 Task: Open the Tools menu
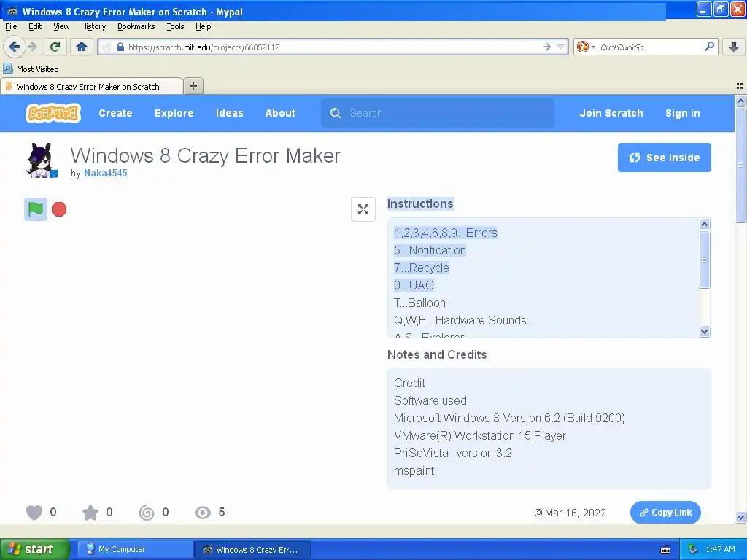pos(175,27)
